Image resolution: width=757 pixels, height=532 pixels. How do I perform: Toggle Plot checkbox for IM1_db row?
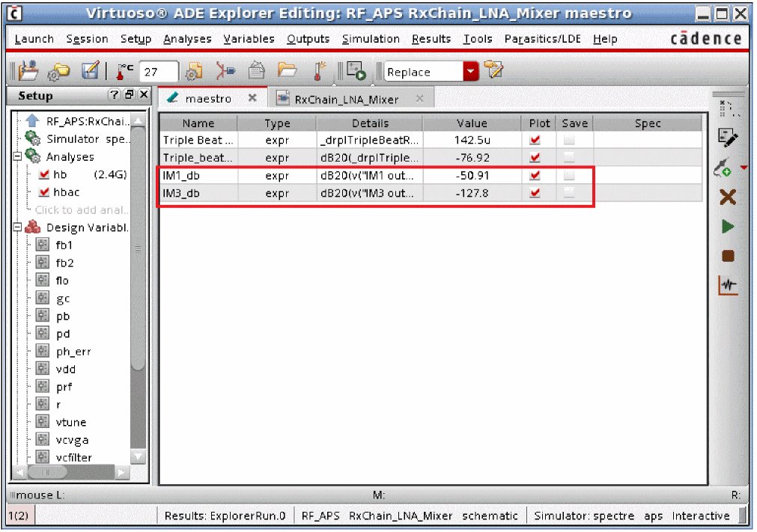tap(535, 175)
